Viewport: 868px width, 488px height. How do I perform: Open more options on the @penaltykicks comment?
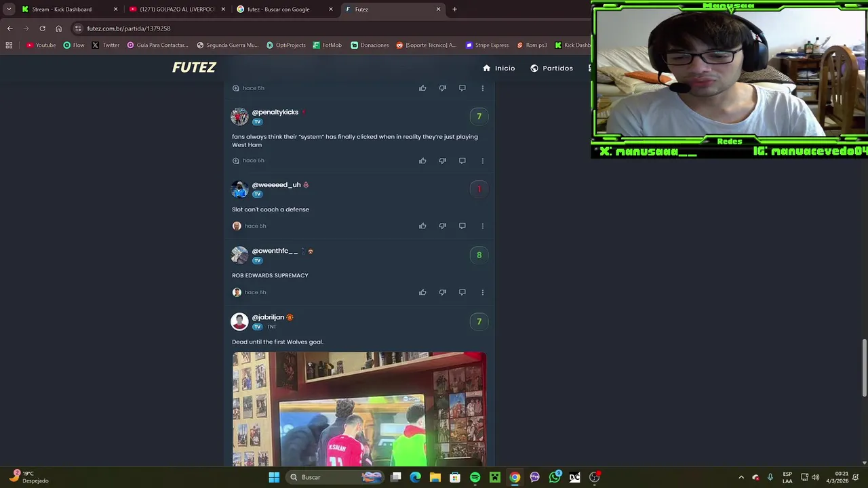[x=482, y=161]
